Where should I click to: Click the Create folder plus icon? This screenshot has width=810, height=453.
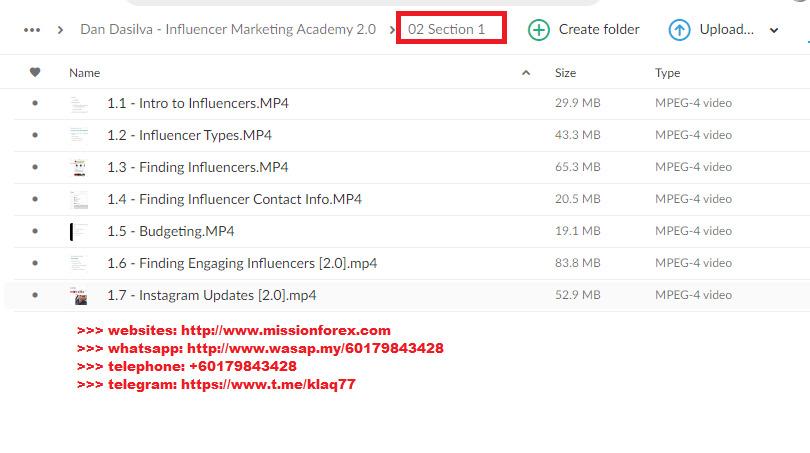(x=538, y=29)
